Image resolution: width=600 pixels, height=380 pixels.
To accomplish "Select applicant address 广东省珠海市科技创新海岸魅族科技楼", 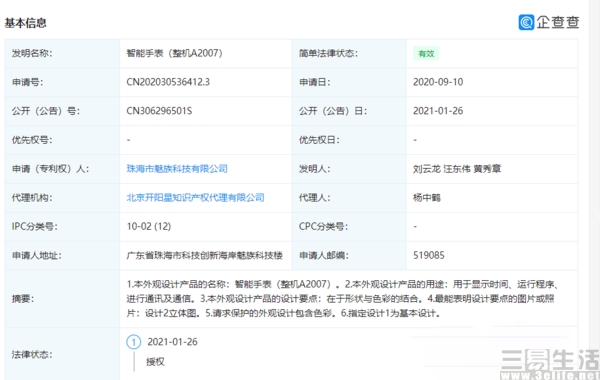I will tap(204, 255).
